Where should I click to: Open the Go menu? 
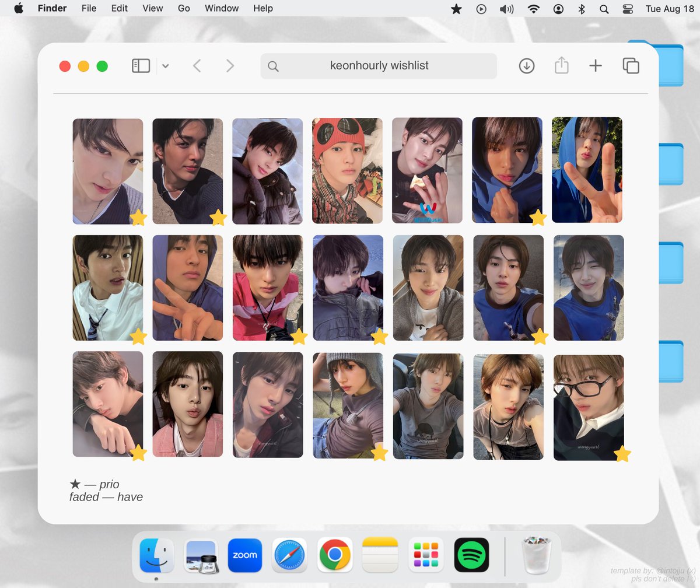click(x=184, y=8)
